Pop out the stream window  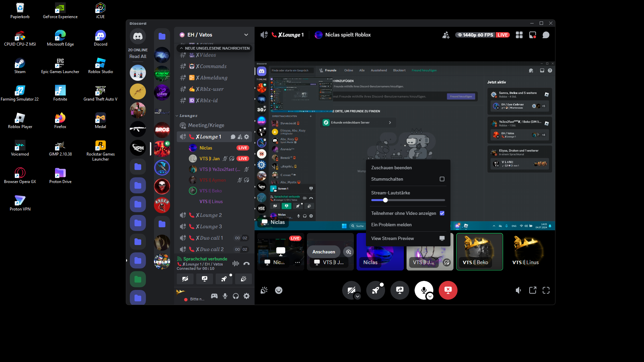(533, 290)
